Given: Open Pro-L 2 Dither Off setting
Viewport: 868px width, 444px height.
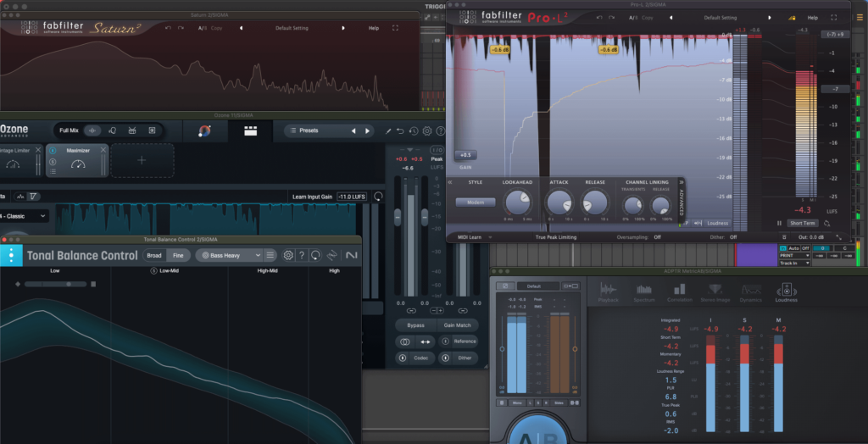Looking at the screenshot, I should click(733, 237).
